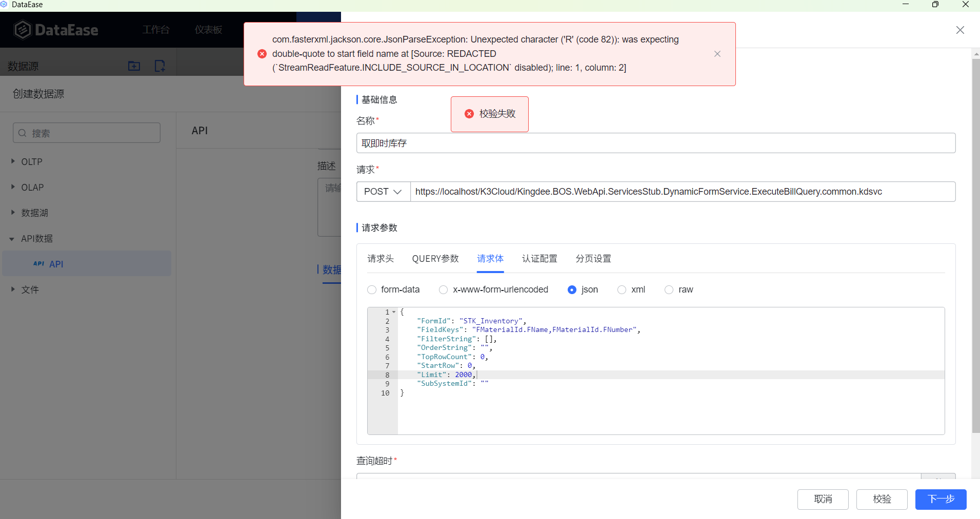Viewport: 980px width, 519px height.
Task: Click the create data source icon
Action: (159, 66)
